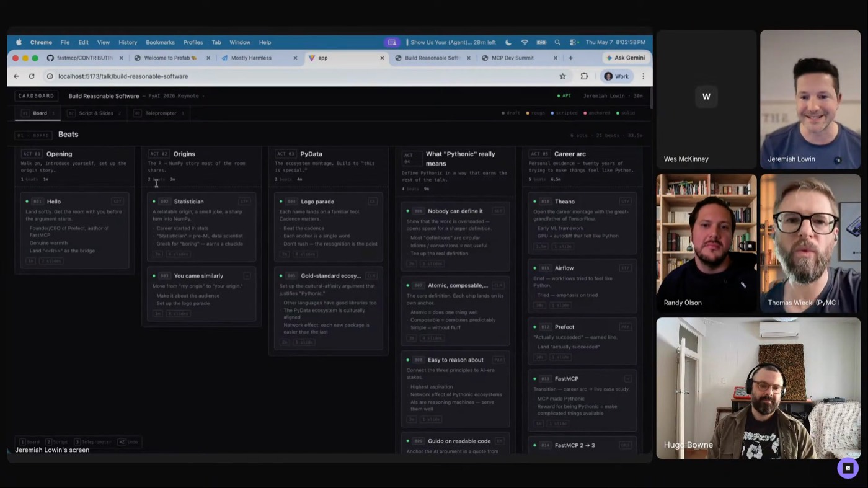
Task: Click the green status dot on Theano
Action: click(x=535, y=202)
